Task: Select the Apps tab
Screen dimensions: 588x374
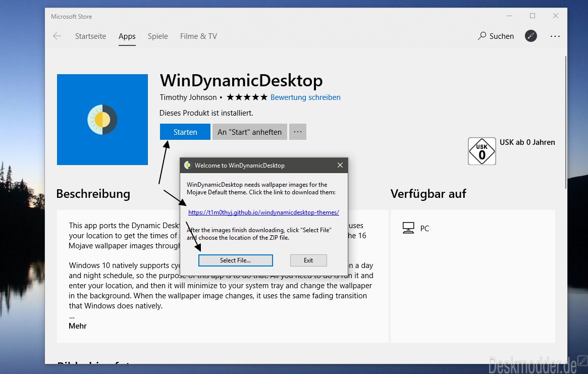Action: (x=127, y=36)
